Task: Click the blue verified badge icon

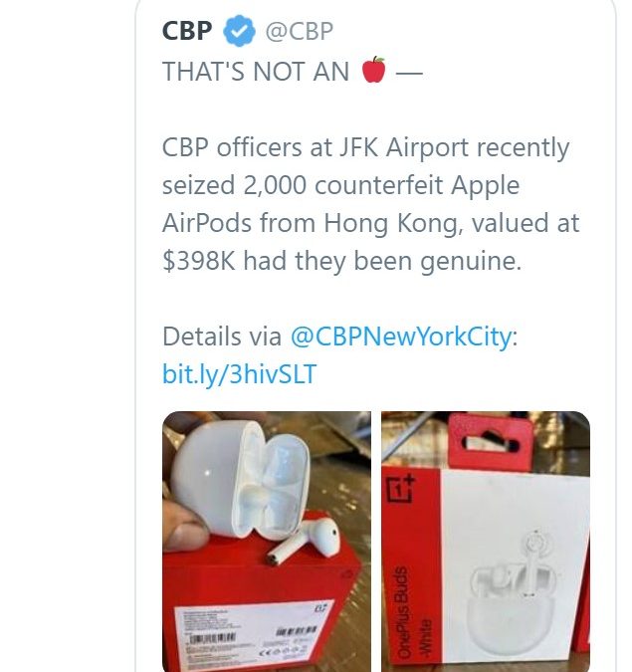Action: click(239, 31)
